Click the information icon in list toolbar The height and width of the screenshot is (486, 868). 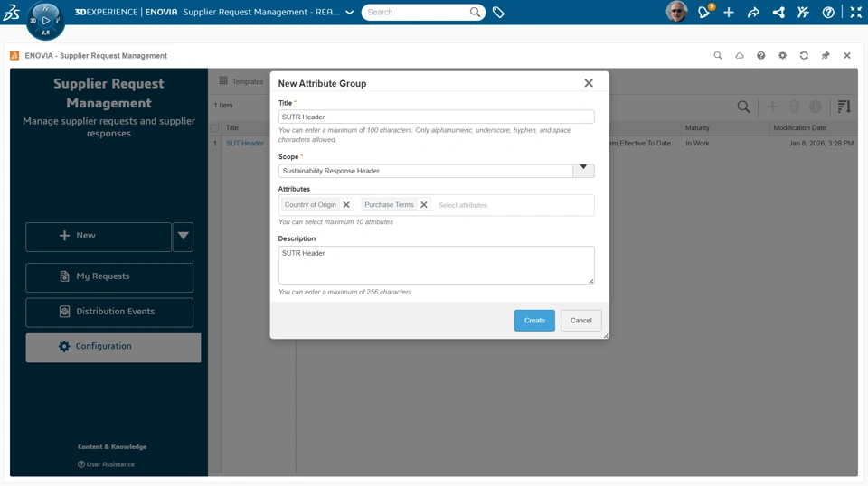(x=816, y=107)
